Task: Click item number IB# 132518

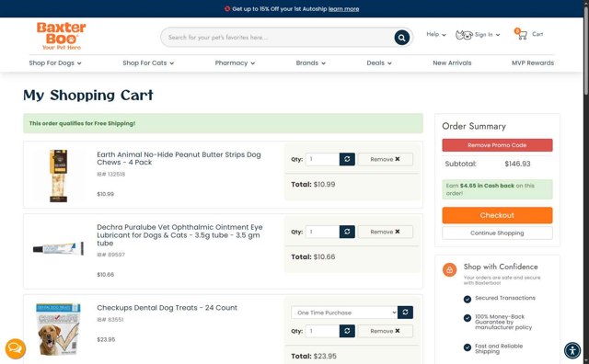Action: (x=110, y=174)
